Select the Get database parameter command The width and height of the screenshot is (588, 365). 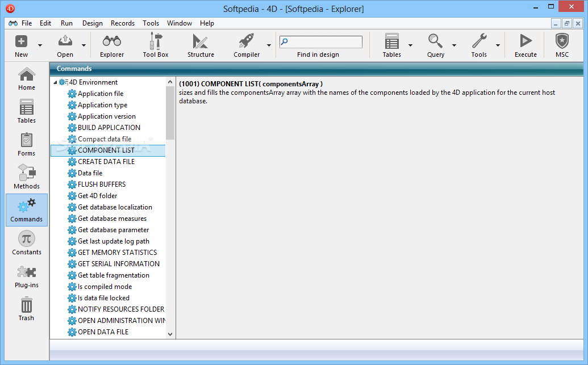pos(113,230)
